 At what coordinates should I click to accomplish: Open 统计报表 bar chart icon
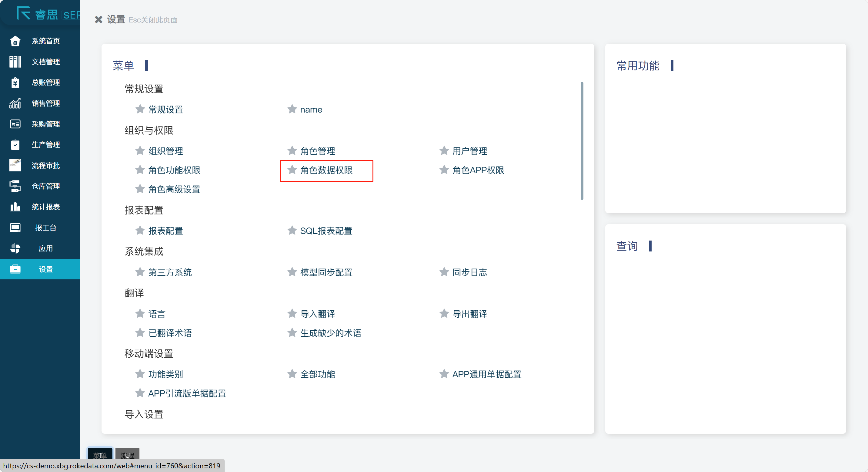click(x=15, y=207)
